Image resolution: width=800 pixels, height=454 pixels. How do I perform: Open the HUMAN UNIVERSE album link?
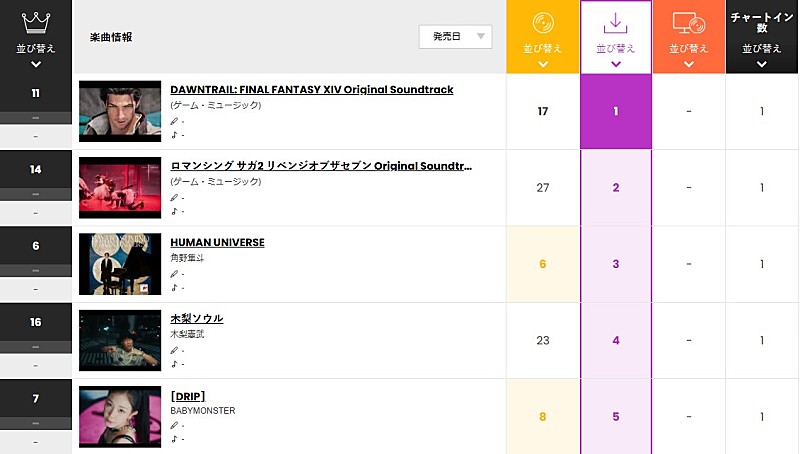click(x=217, y=242)
